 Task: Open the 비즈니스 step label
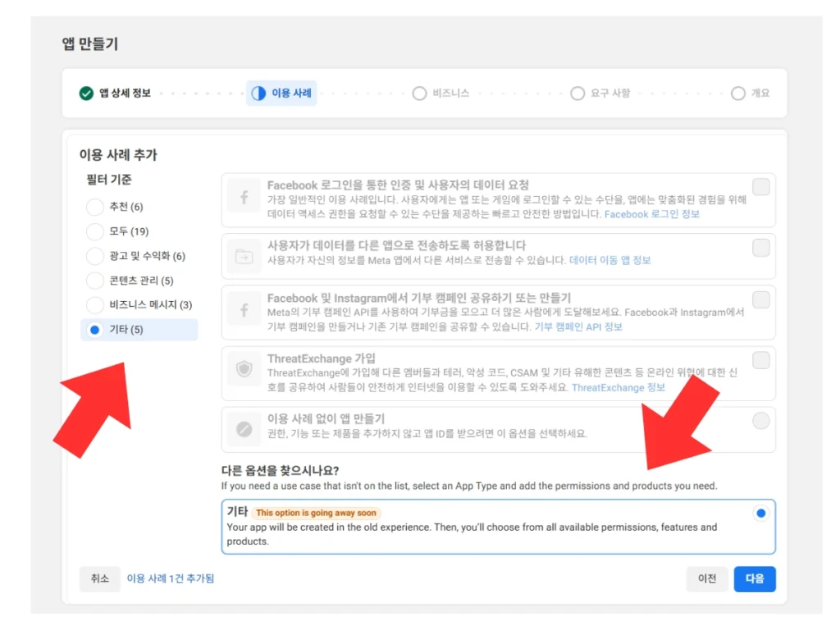(x=450, y=94)
